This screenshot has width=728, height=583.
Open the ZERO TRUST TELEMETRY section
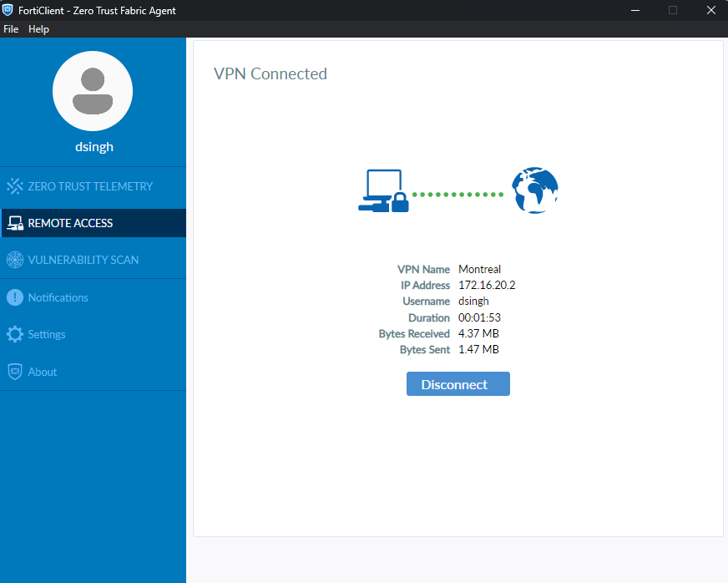click(93, 186)
